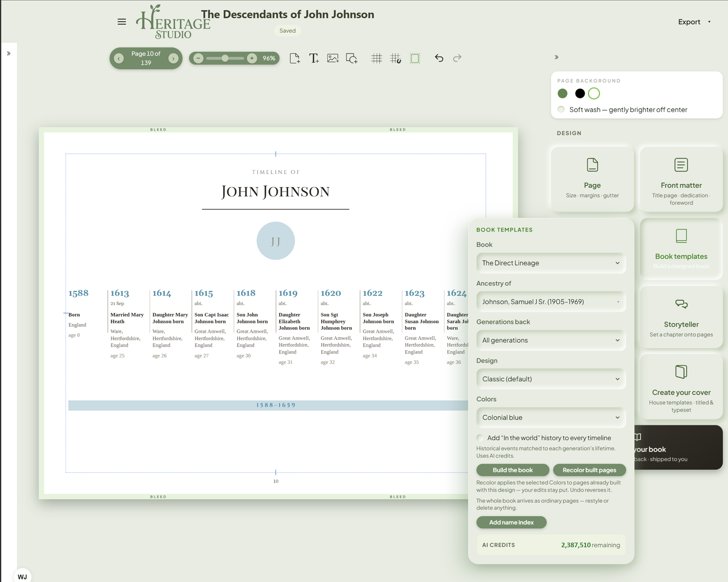Pick the green page background swatch

coord(563,94)
